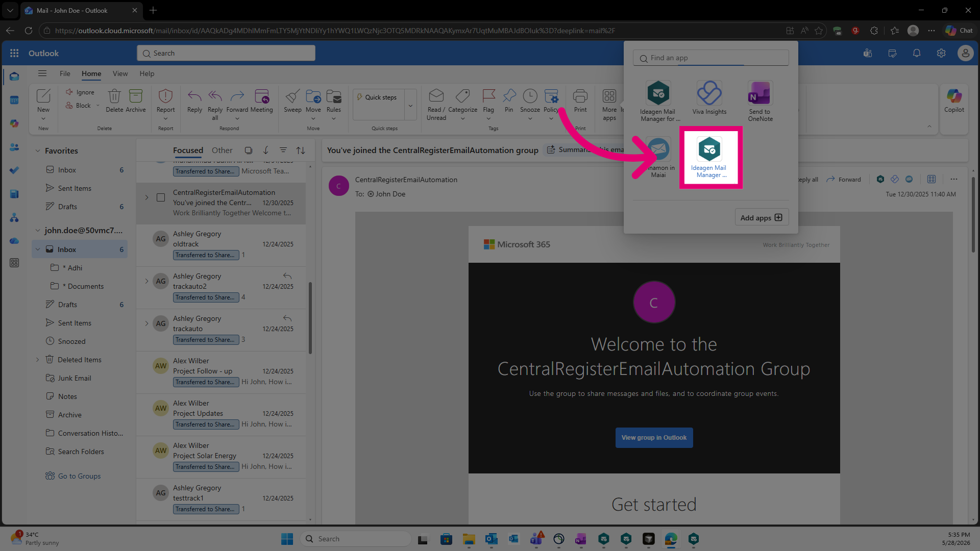The height and width of the screenshot is (551, 980).
Task: Collapse the Favorites section
Action: click(37, 151)
